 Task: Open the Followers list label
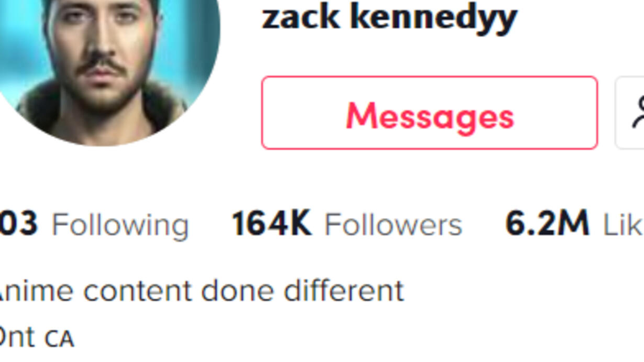(393, 225)
